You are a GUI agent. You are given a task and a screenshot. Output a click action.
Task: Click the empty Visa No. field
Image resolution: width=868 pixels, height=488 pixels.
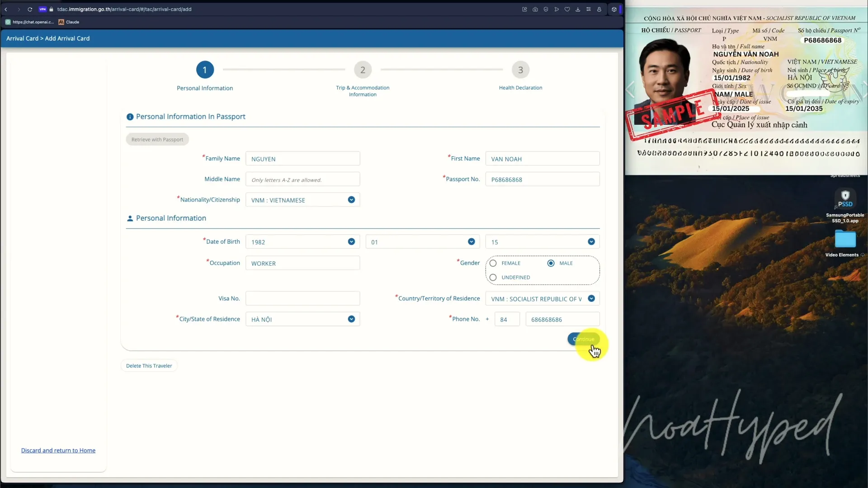click(x=303, y=299)
